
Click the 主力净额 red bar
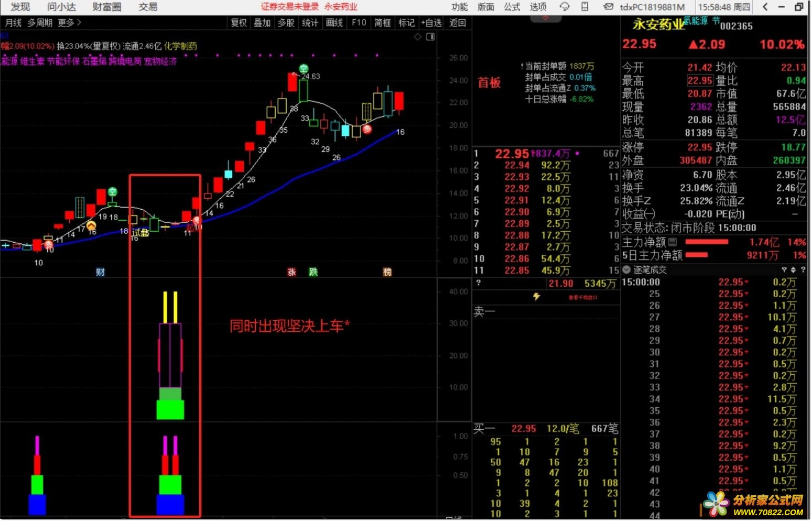707,242
